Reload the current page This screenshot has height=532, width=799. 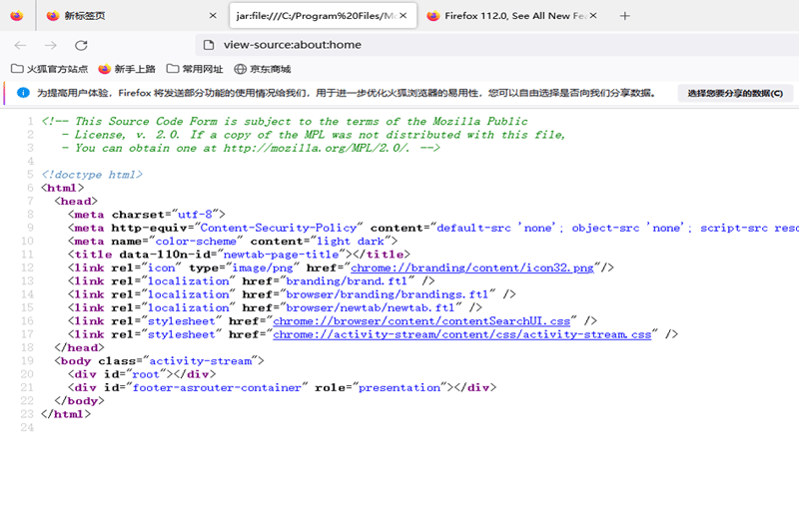pyautogui.click(x=82, y=45)
